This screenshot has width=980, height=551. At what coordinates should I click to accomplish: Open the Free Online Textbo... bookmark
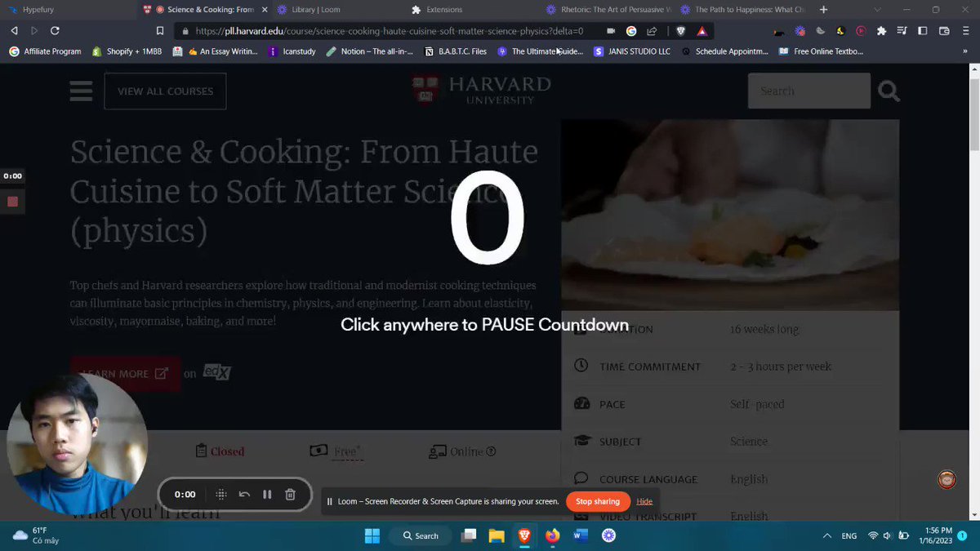(822, 51)
